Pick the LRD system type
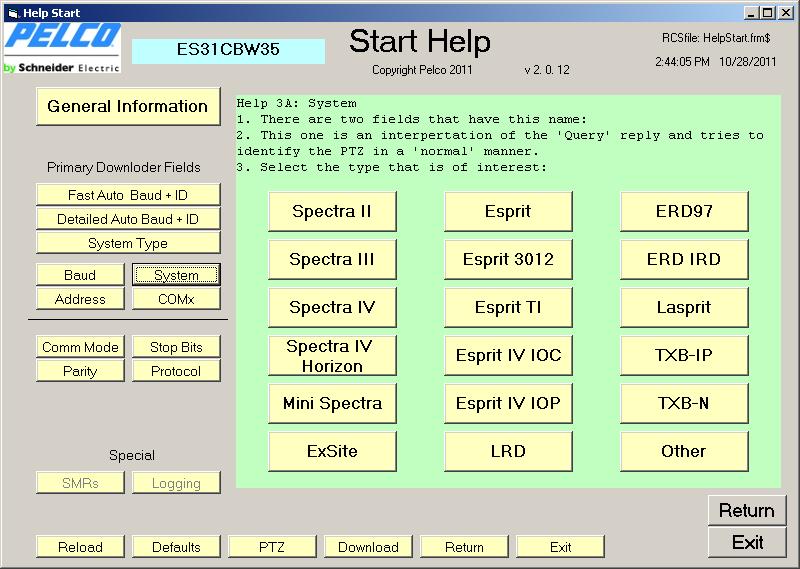Image resolution: width=800 pixels, height=569 pixels. 508,451
